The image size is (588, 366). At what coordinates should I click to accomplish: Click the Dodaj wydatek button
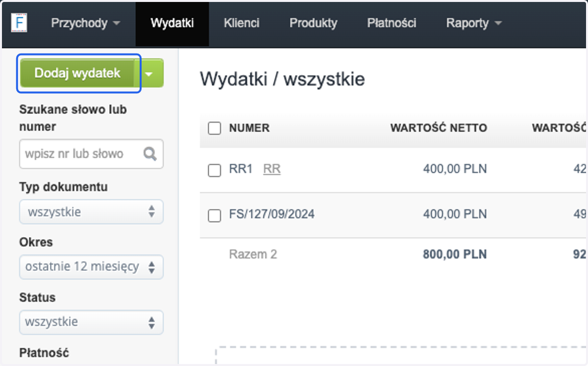(x=77, y=73)
